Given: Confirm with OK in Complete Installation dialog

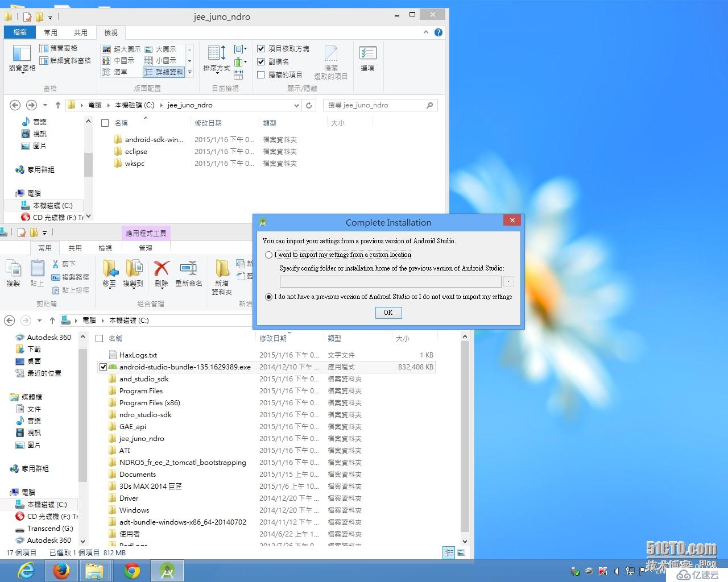Looking at the screenshot, I should [x=388, y=313].
